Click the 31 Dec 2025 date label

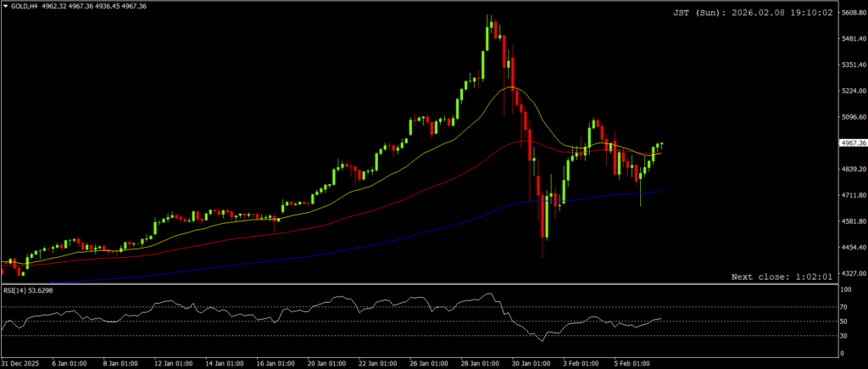21,363
